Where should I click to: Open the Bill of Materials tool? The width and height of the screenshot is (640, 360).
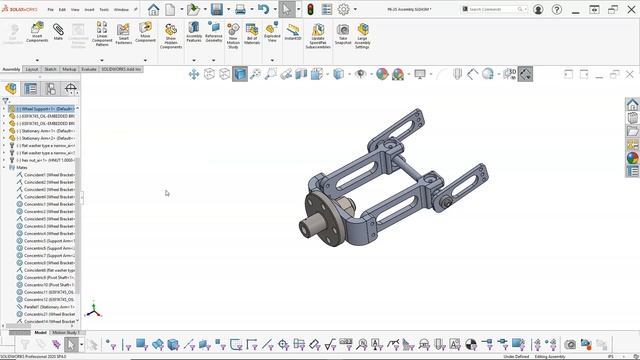point(252,34)
